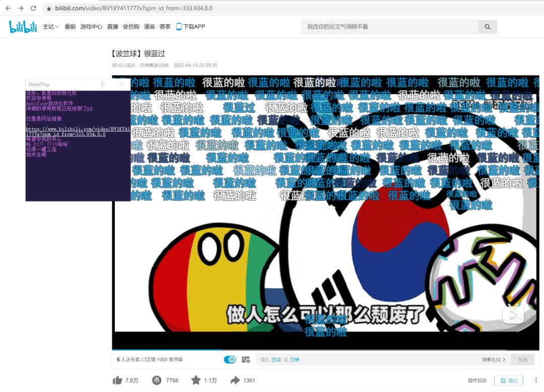Click the 下载APP link

pos(194,26)
